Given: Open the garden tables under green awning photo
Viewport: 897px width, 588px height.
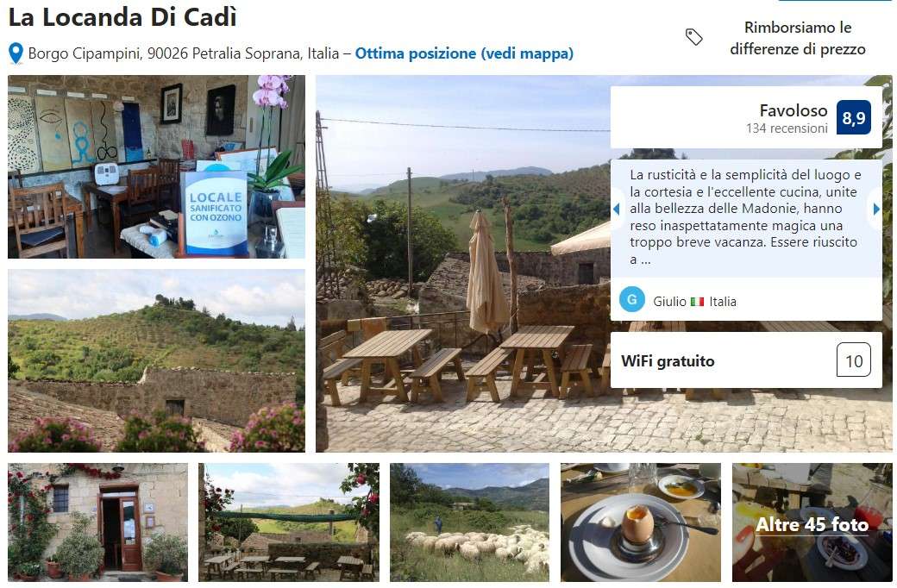Looking at the screenshot, I should [x=289, y=522].
